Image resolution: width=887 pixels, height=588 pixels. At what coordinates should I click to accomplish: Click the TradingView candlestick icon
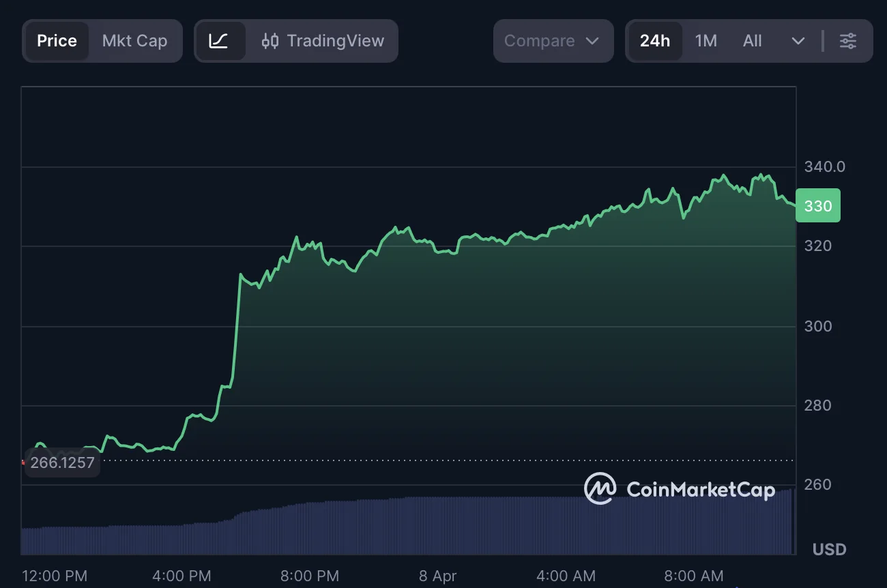[x=270, y=41]
